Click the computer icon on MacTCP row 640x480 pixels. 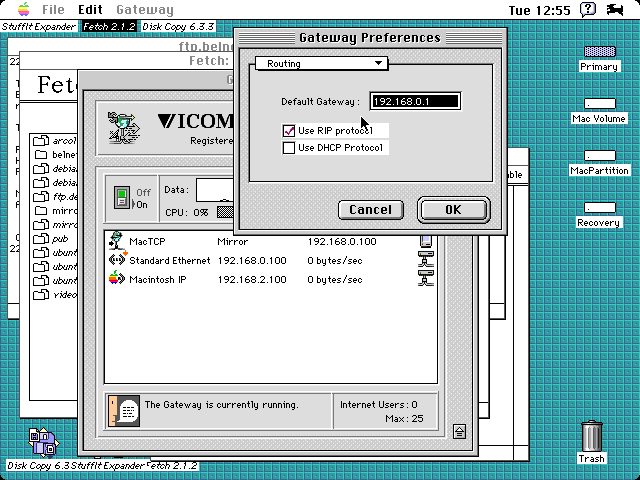pos(425,241)
